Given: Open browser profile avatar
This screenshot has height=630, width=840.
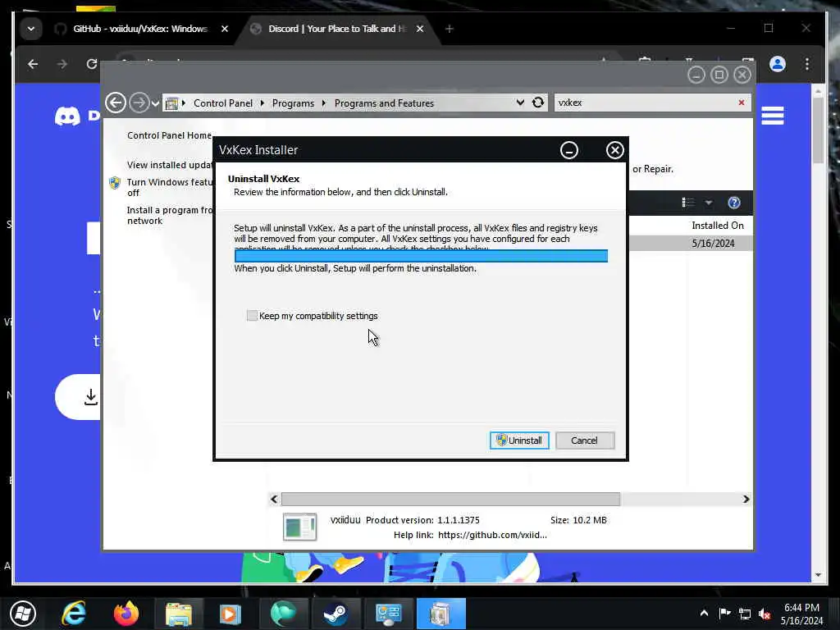Looking at the screenshot, I should tap(778, 64).
